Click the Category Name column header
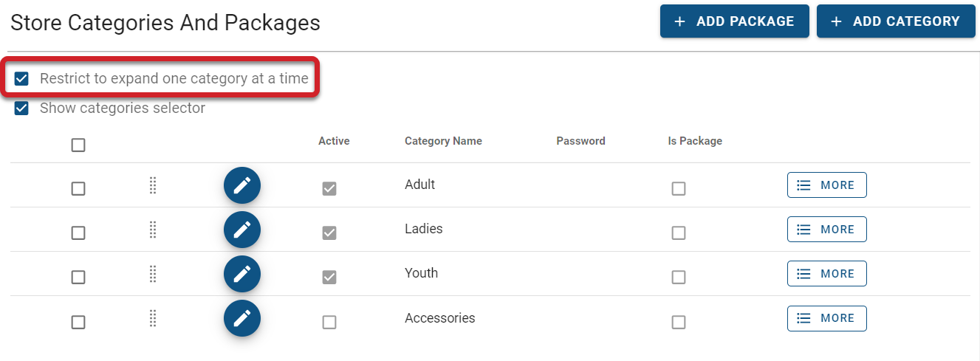The width and height of the screenshot is (980, 361). click(443, 141)
